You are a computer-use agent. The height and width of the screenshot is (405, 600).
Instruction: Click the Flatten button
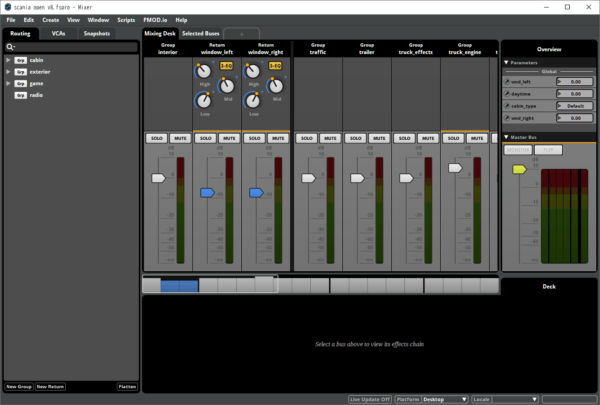coord(127,386)
